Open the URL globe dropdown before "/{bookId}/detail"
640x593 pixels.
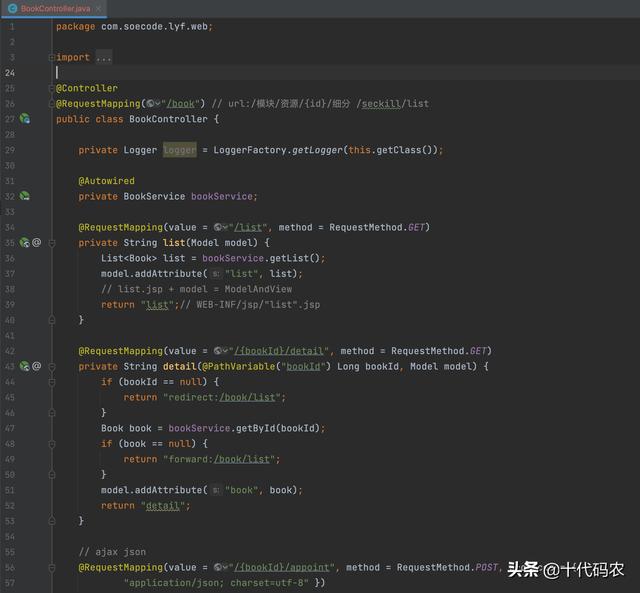221,351
